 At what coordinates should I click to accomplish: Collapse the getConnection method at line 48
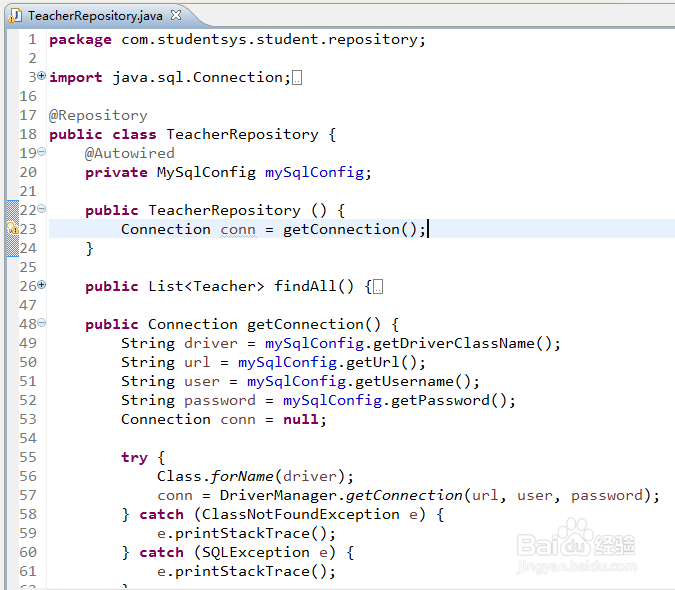tap(41, 322)
